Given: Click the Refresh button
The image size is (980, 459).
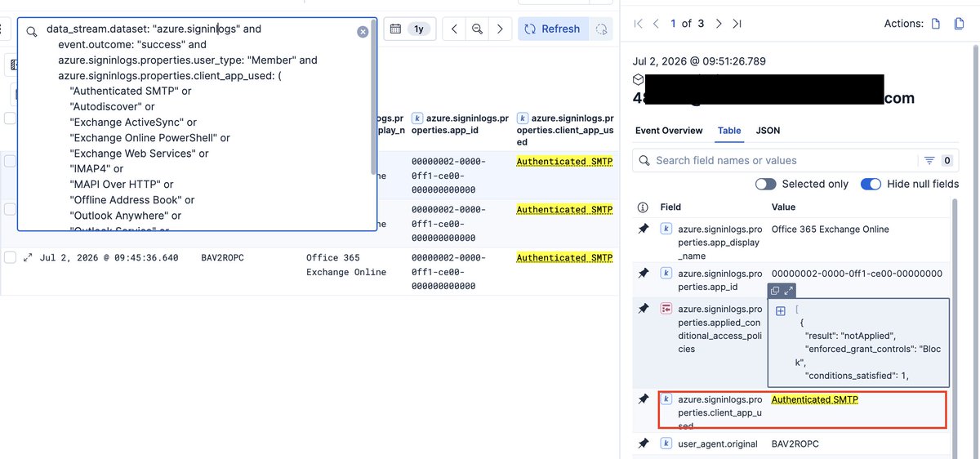Looking at the screenshot, I should click(552, 29).
